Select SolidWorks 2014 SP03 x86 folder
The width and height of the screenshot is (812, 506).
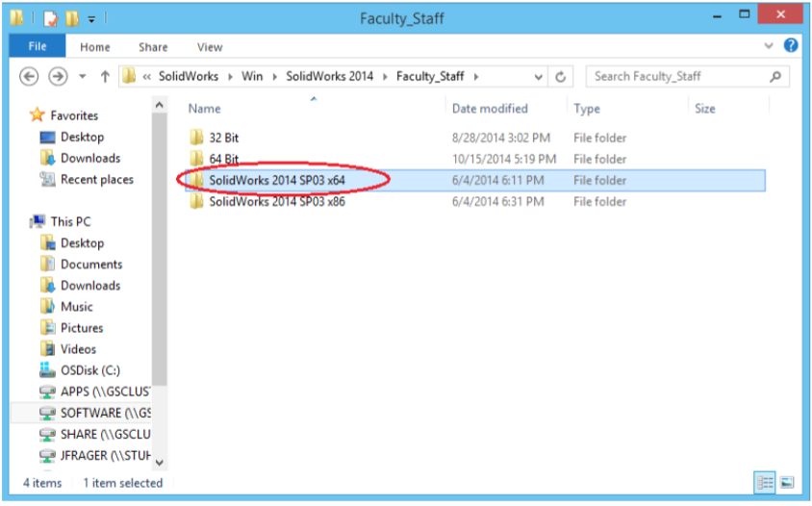(277, 202)
